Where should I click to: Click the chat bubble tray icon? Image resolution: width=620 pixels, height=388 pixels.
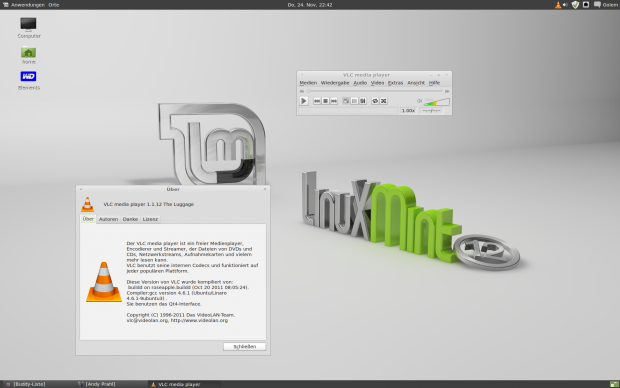coord(597,5)
